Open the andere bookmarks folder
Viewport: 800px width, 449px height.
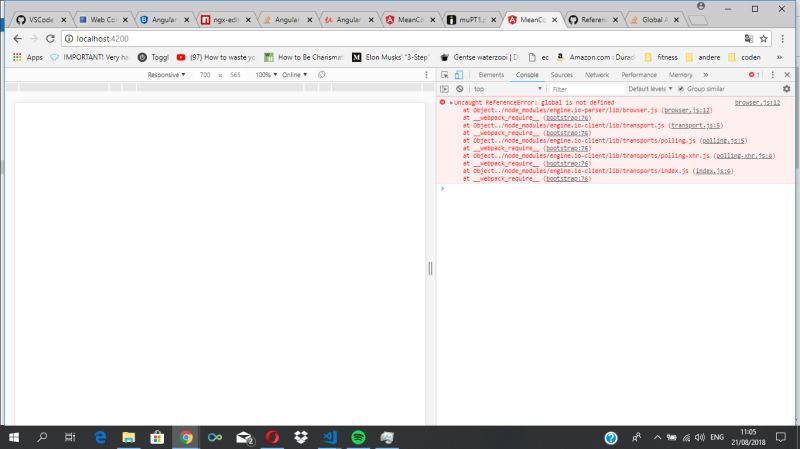(703, 57)
